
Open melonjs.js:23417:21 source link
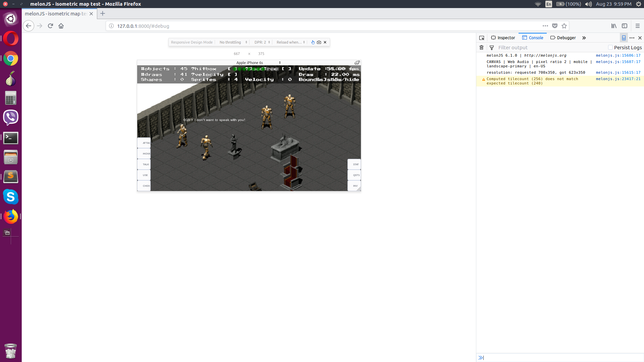click(618, 79)
